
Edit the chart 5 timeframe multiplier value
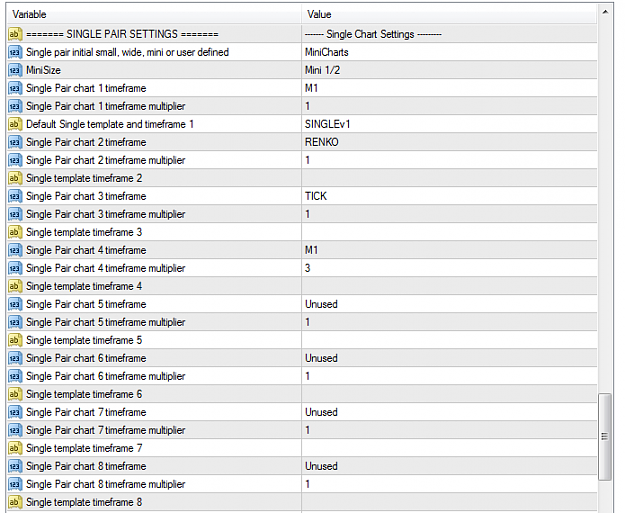(449, 322)
